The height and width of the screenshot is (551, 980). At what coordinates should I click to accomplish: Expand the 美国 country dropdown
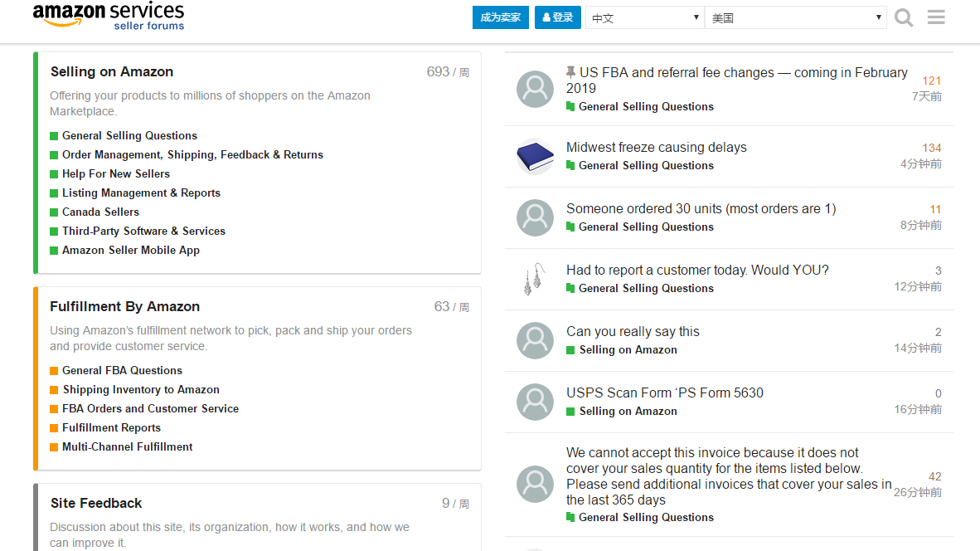click(x=795, y=17)
